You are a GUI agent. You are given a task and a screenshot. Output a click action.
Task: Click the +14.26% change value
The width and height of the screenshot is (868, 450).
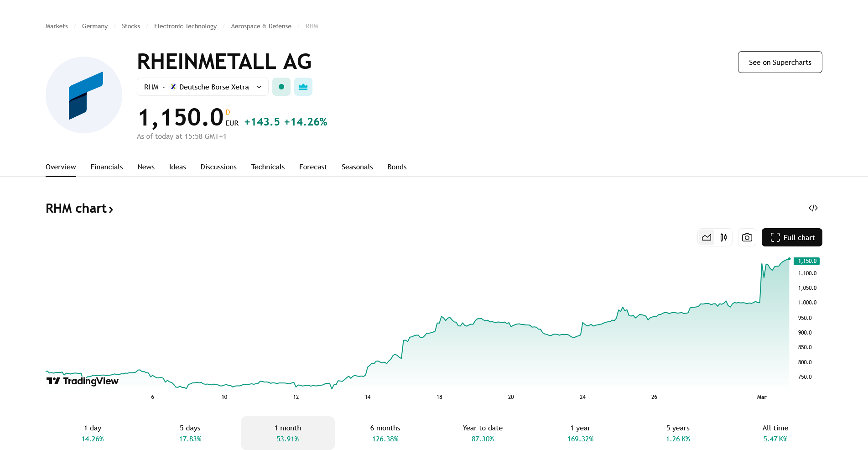coord(306,122)
